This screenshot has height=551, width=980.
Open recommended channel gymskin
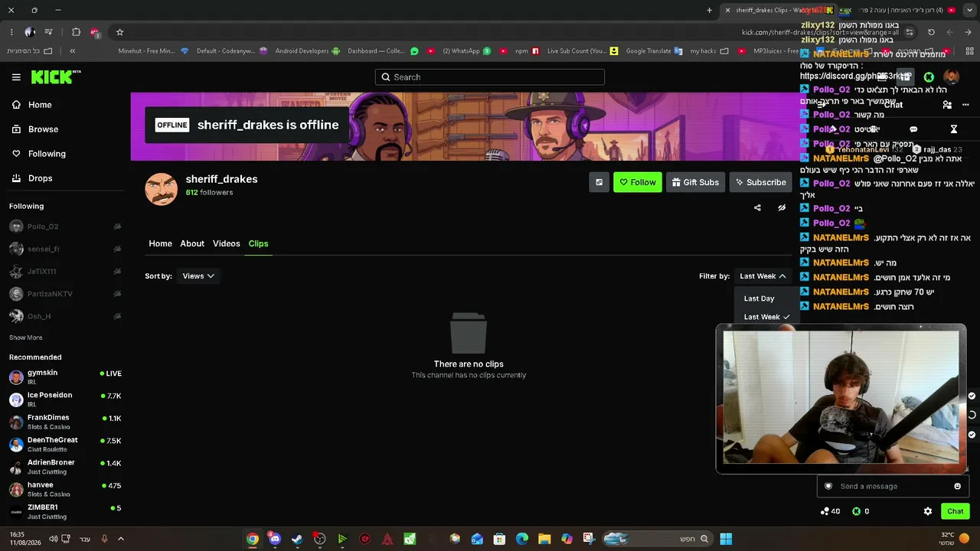(x=65, y=377)
